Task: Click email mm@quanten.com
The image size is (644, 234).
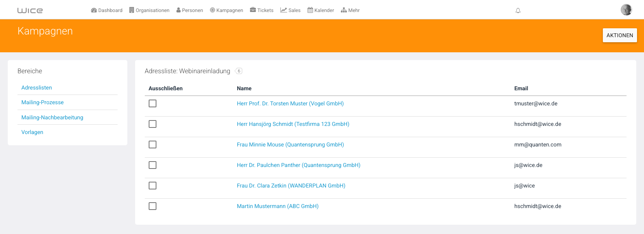Action: (538, 145)
